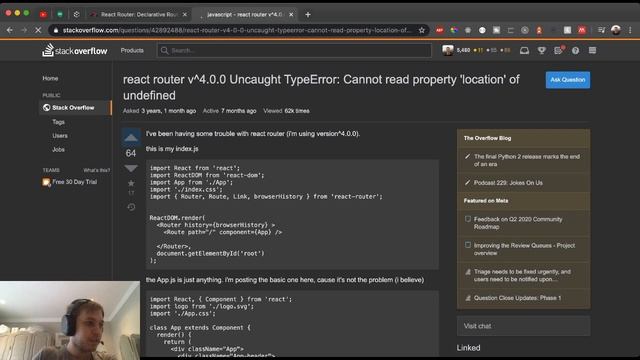
Task: Open Users from the sidebar
Action: (x=60, y=136)
